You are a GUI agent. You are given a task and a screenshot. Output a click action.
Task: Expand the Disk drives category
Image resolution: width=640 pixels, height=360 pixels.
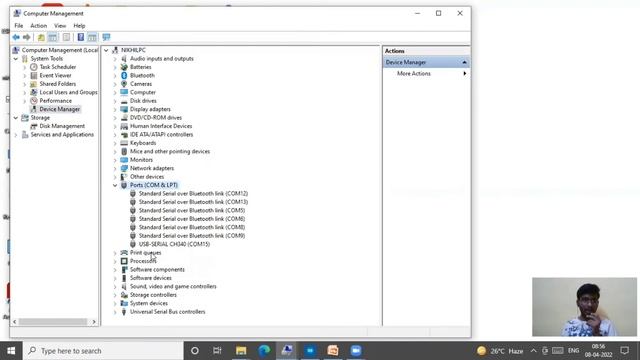115,101
